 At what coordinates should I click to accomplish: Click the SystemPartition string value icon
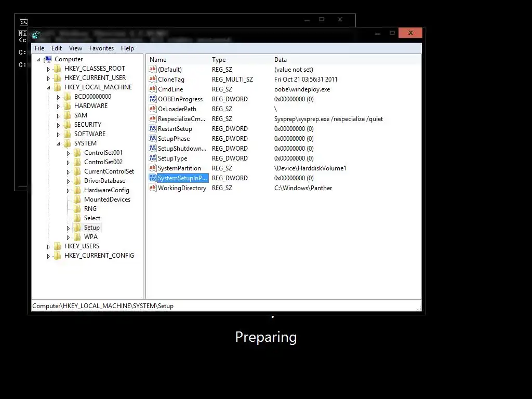pos(153,168)
